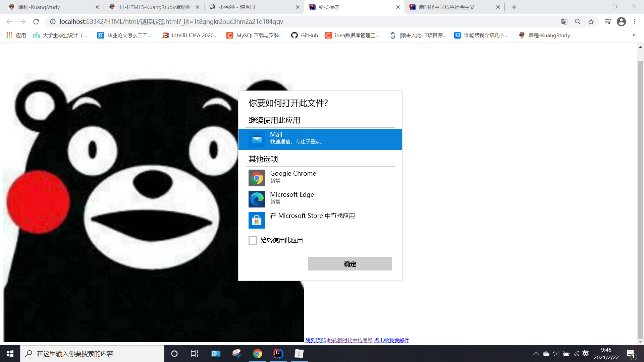Viewport: 644px width, 362px height.
Task: Show hidden system tray icons
Action: point(536,354)
